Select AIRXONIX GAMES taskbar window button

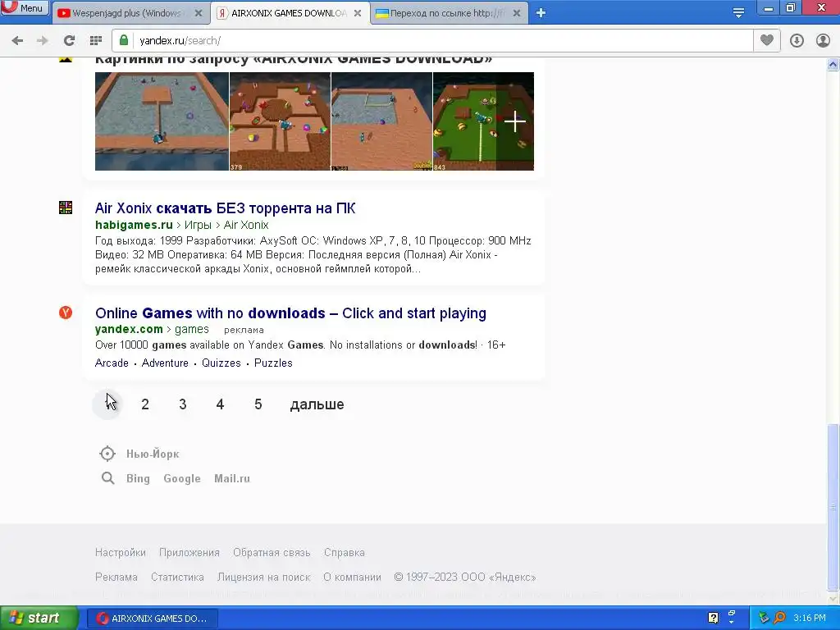point(153,619)
